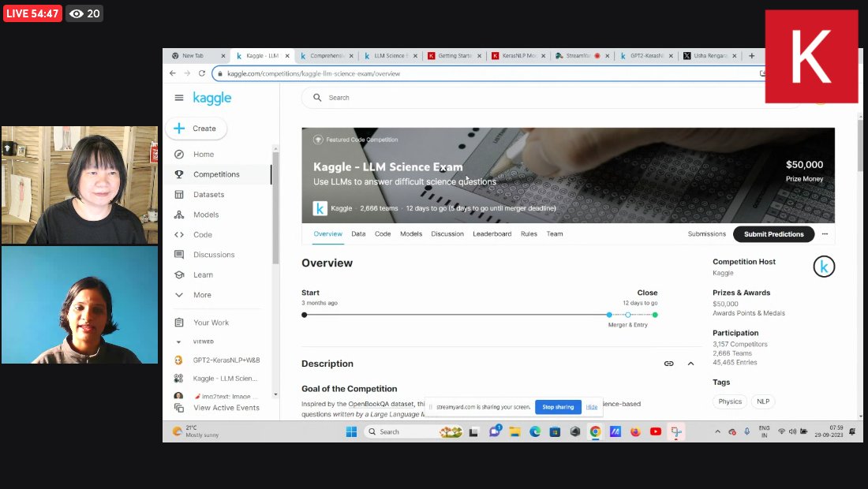Viewport: 868px width, 489px height.
Task: Switch to the LLM Science browser tab
Action: (x=391, y=56)
